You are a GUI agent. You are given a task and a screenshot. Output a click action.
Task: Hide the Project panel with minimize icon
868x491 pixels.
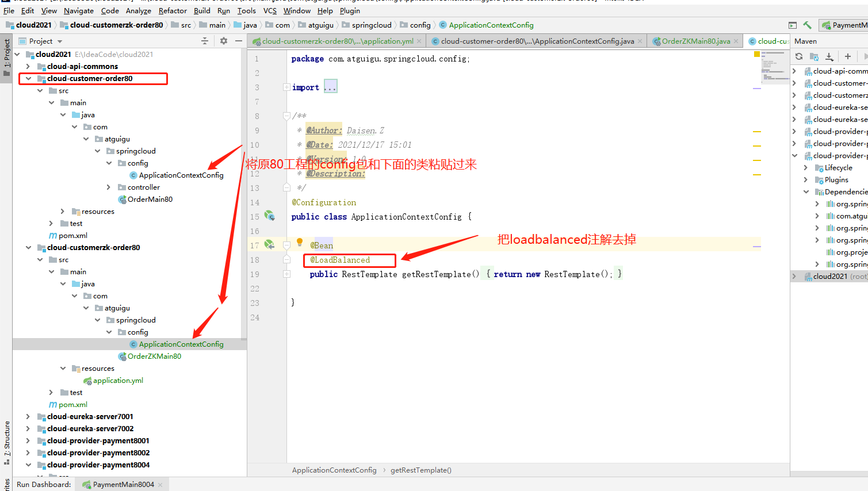pyautogui.click(x=239, y=41)
